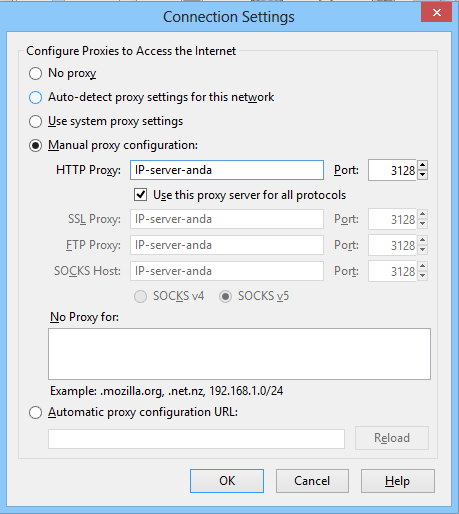Image resolution: width=459 pixels, height=514 pixels.
Task: Click inside the No Proxy for text area
Action: click(239, 354)
